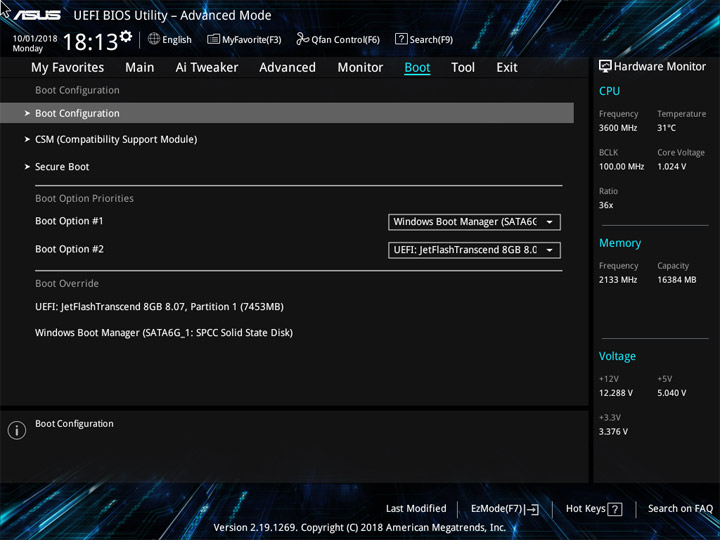
Task: Click the BIOS version copyright text
Action: click(360, 528)
